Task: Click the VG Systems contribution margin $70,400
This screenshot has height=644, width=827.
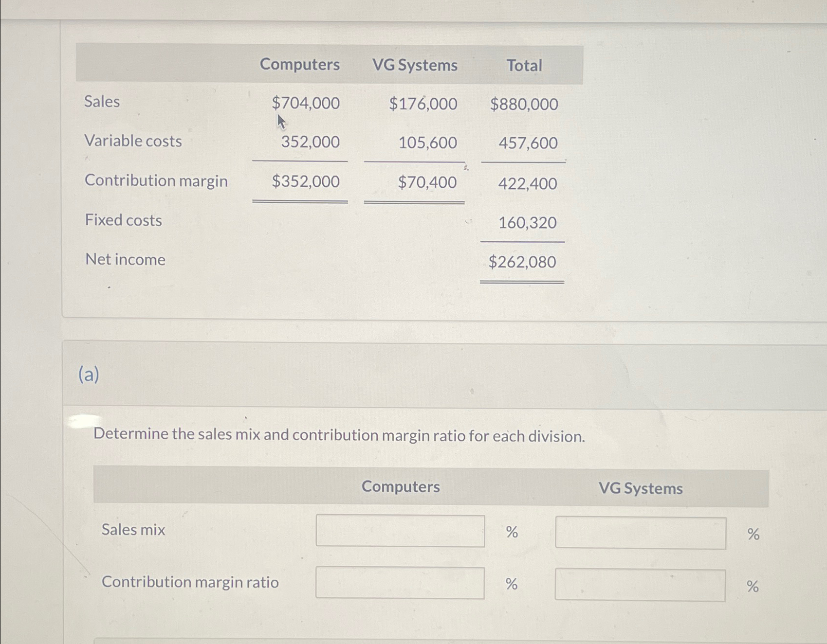Action: coord(427,182)
